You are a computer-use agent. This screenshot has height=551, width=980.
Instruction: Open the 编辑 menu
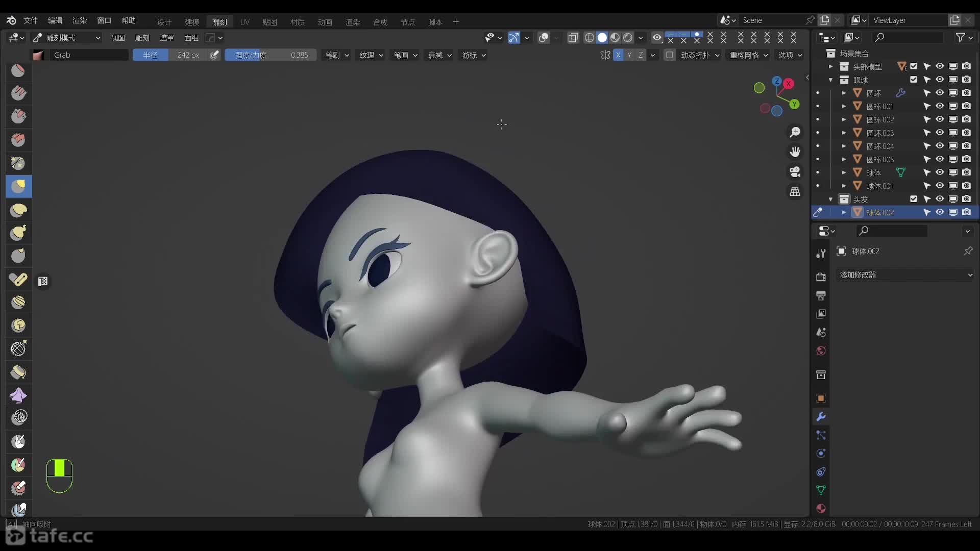pyautogui.click(x=55, y=20)
